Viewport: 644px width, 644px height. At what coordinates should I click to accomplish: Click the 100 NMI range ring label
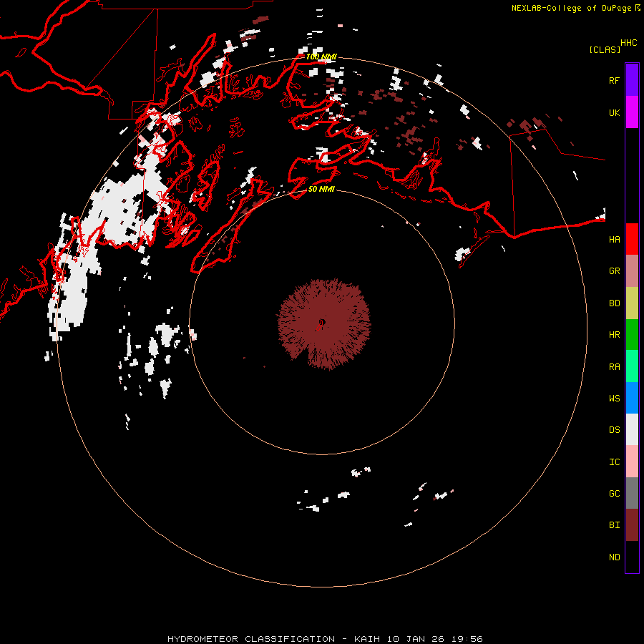point(321,57)
